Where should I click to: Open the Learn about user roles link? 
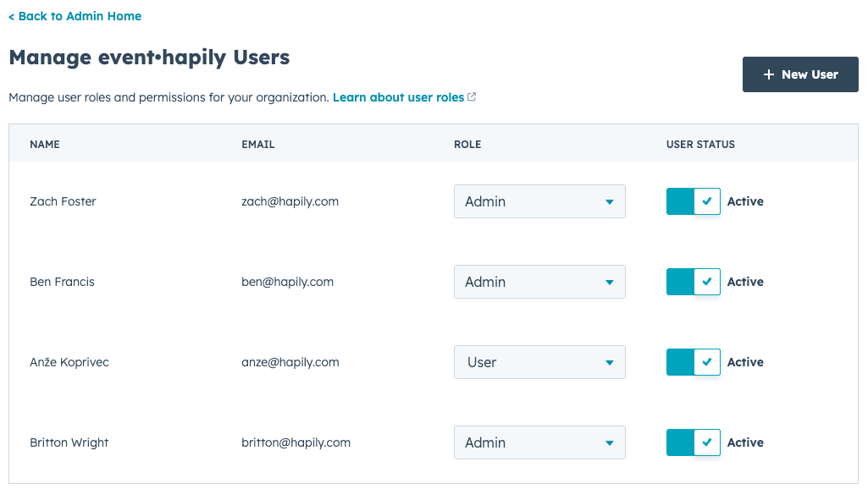coord(398,97)
